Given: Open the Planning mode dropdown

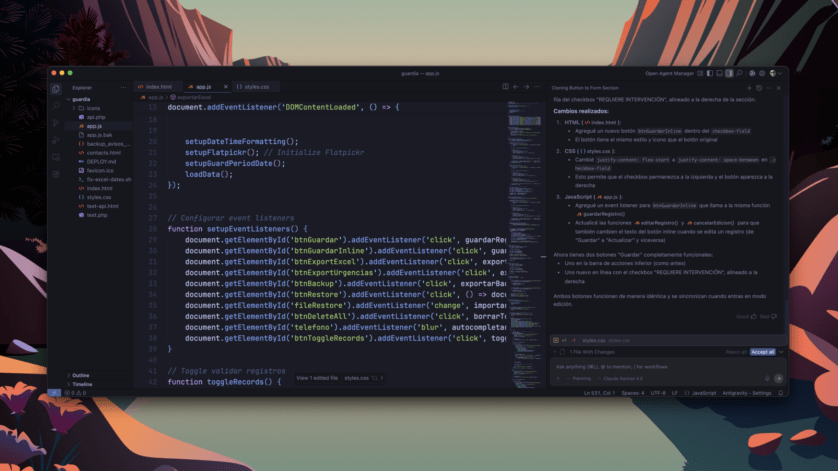Looking at the screenshot, I should coord(579,379).
